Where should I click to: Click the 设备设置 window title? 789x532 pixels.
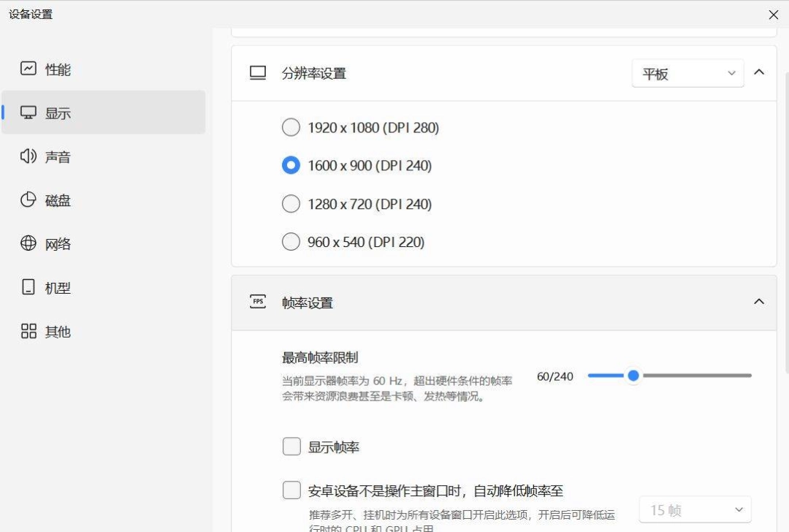pos(31,14)
